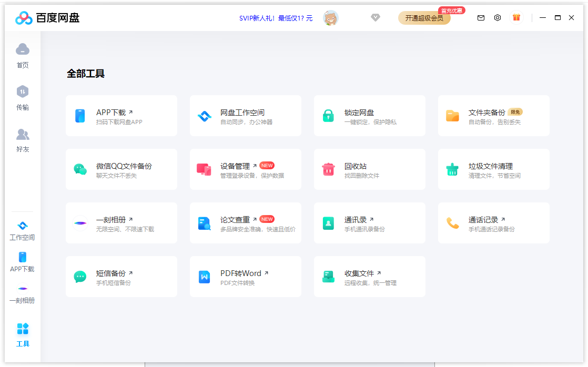Screen dimensions: 588x367
Task: Click the NEW badge on 论文查重
Action: 267,219
